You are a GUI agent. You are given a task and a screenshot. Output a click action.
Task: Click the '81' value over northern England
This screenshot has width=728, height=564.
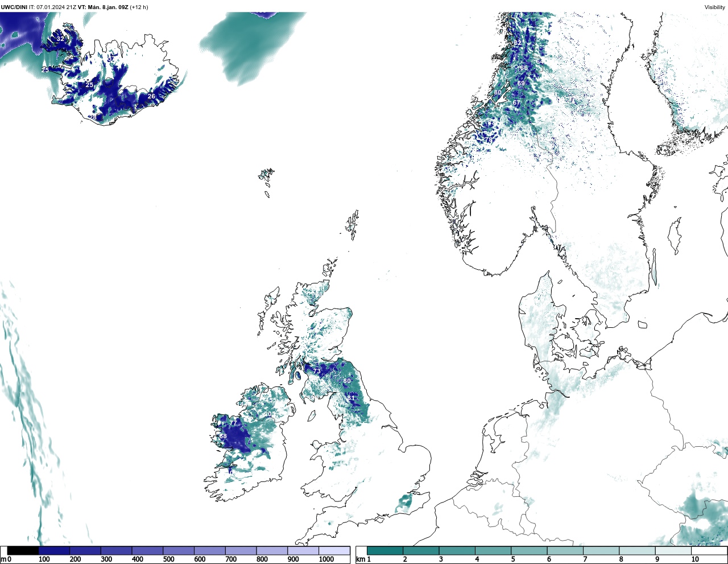(x=351, y=398)
